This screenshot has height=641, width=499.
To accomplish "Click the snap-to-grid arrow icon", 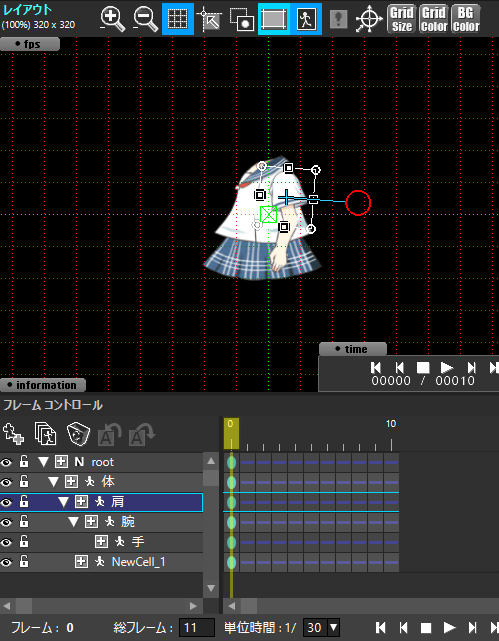I will (209, 19).
